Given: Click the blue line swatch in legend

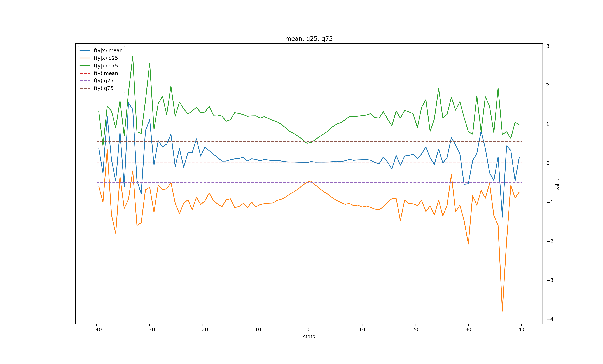Looking at the screenshot, I should (x=85, y=50).
